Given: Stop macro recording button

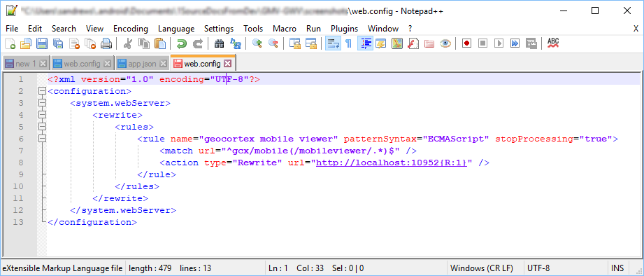Looking at the screenshot, I should (x=482, y=43).
